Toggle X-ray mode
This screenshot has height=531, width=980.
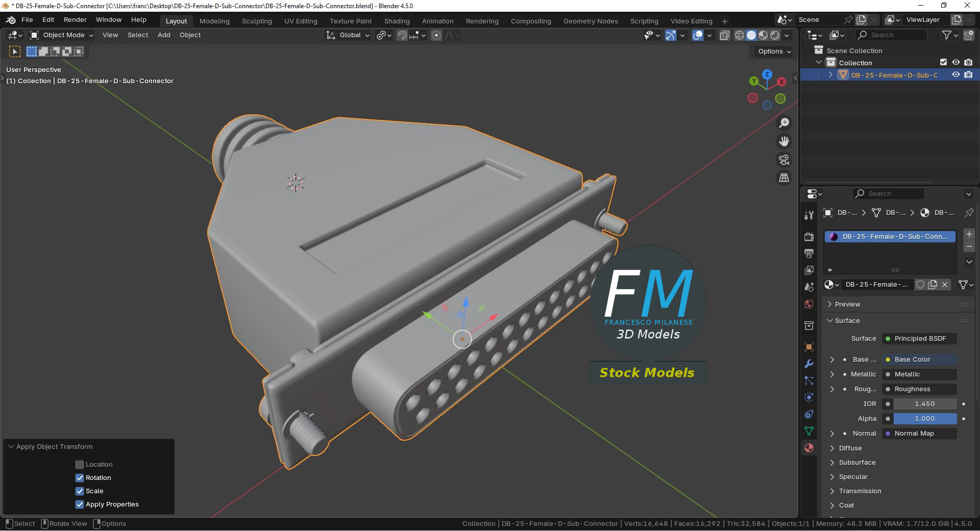point(724,35)
